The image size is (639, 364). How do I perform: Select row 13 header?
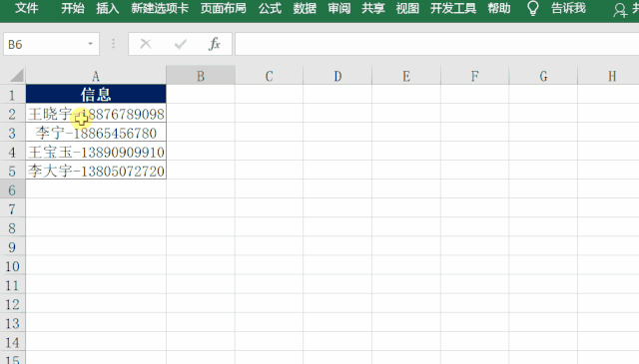pyautogui.click(x=12, y=323)
